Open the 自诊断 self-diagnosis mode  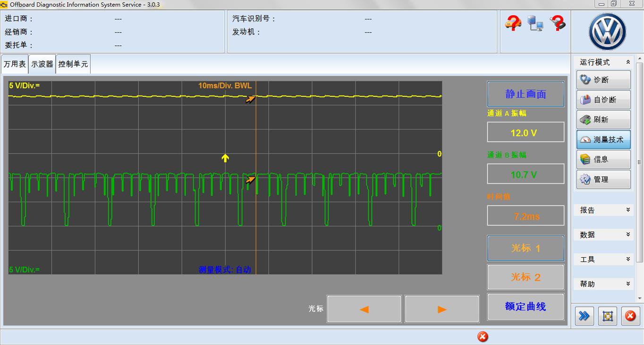coord(603,100)
